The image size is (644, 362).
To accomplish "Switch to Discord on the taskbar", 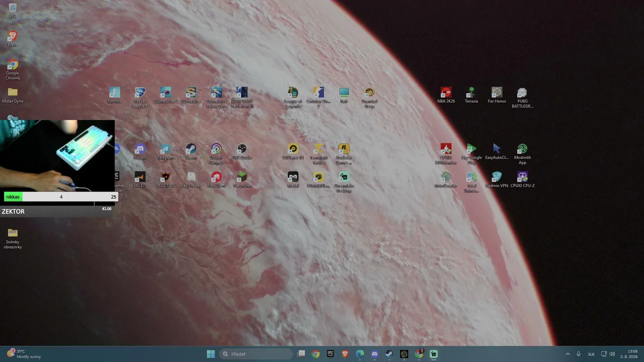I will click(374, 354).
